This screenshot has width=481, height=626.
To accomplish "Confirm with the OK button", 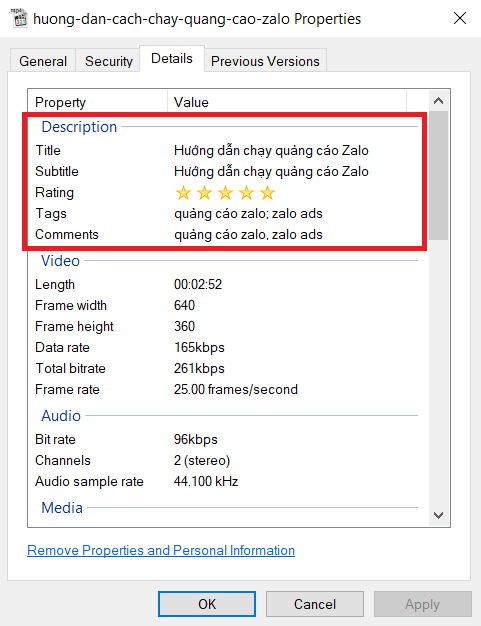I will click(207, 604).
